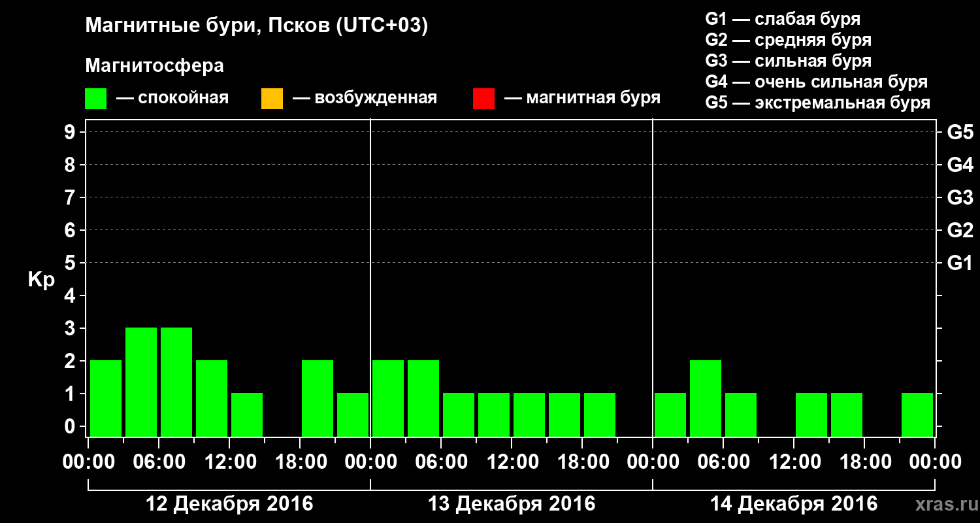Click the G5 tick label on right axis
This screenshot has width=980, height=523.
(960, 132)
